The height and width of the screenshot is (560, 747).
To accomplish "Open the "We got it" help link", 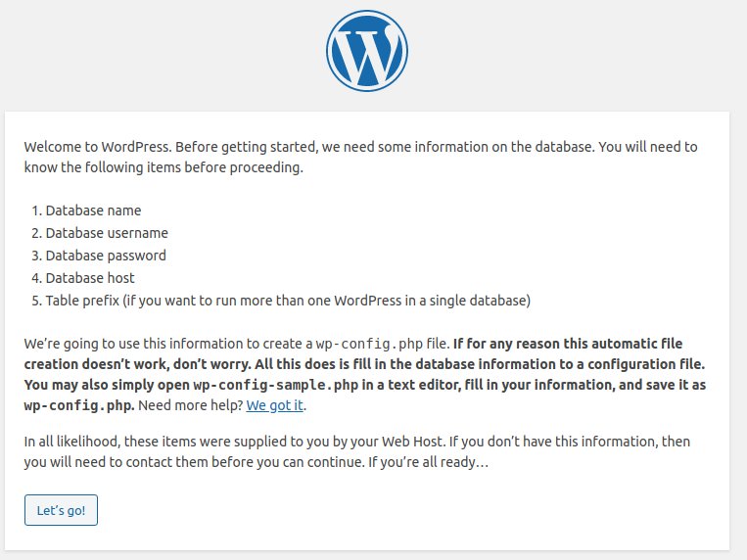I will tap(275, 405).
